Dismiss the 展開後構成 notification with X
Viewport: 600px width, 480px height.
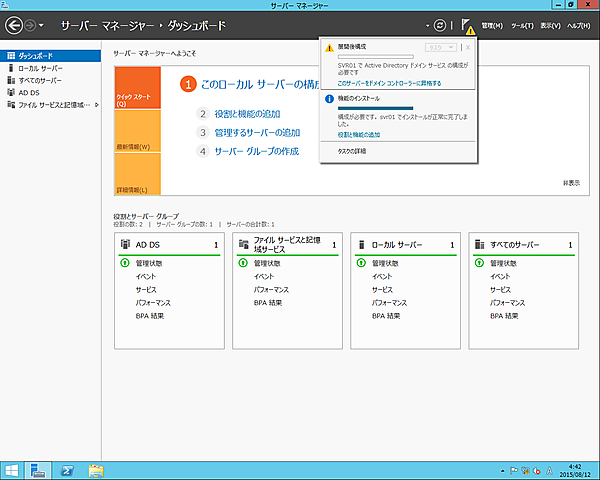tap(468, 47)
